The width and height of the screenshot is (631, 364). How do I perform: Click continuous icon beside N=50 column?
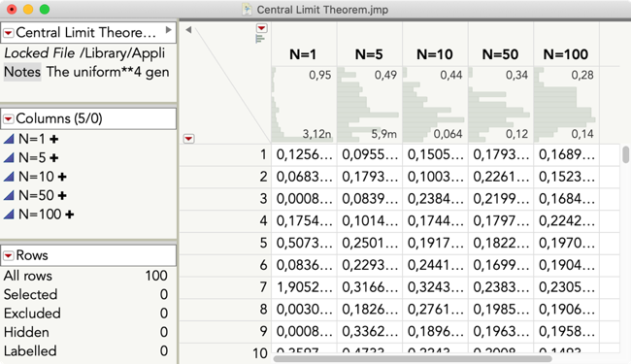[x=9, y=195]
